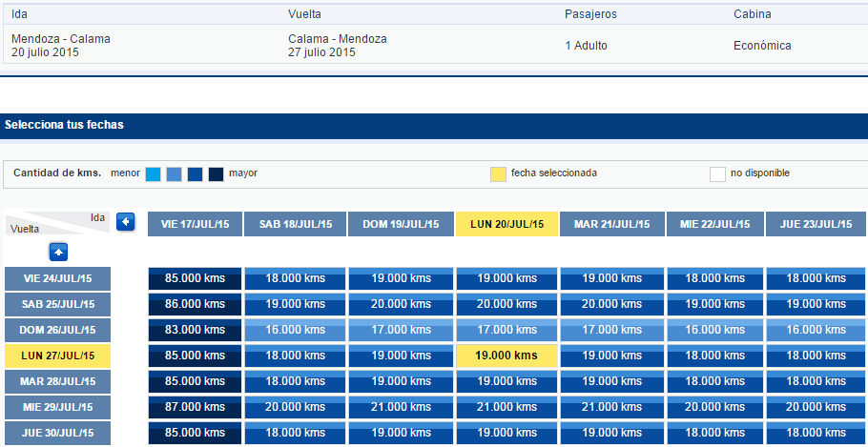Select return row MIE 29/JUL/15
The width and height of the screenshot is (868, 447).
point(57,407)
